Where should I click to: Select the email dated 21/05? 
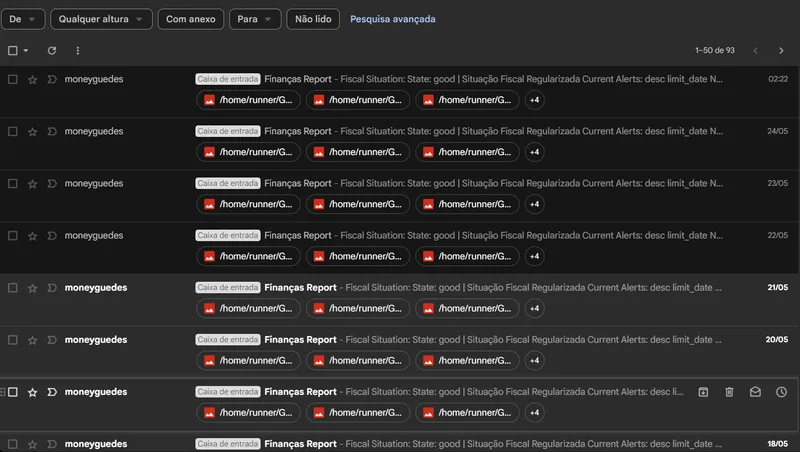click(13, 288)
